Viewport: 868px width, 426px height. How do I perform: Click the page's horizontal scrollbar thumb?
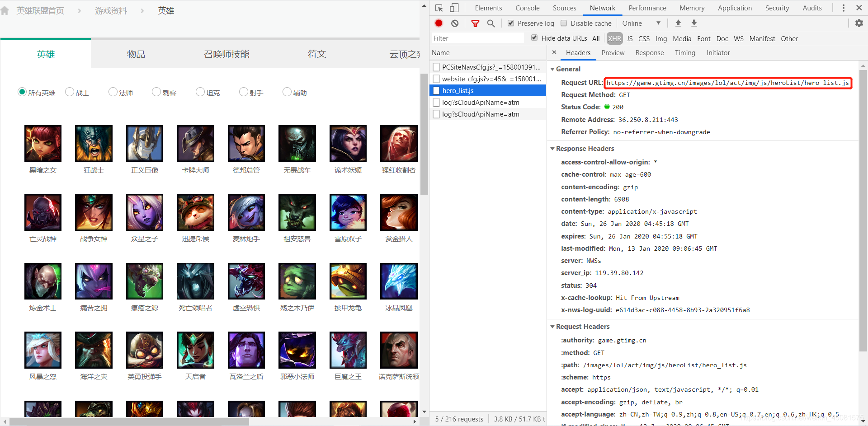point(129,421)
